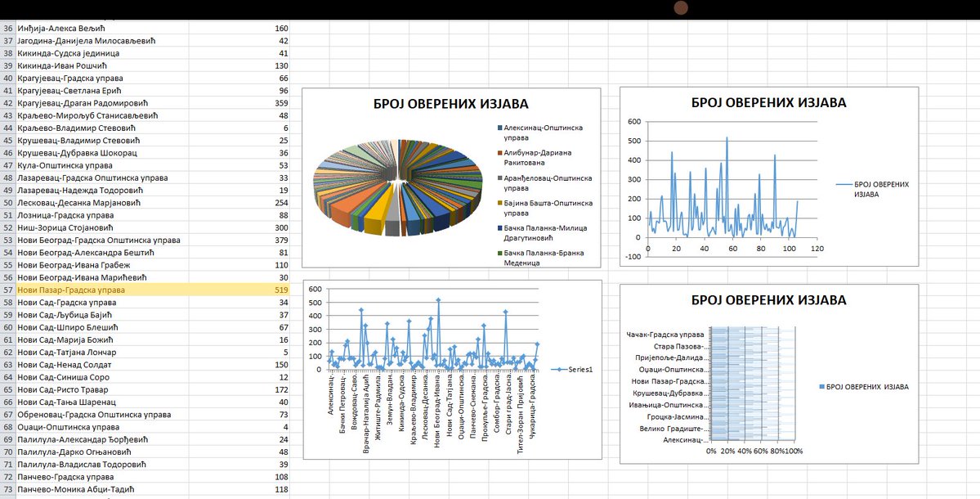
Task: Select row header 57
Action: (x=8, y=290)
